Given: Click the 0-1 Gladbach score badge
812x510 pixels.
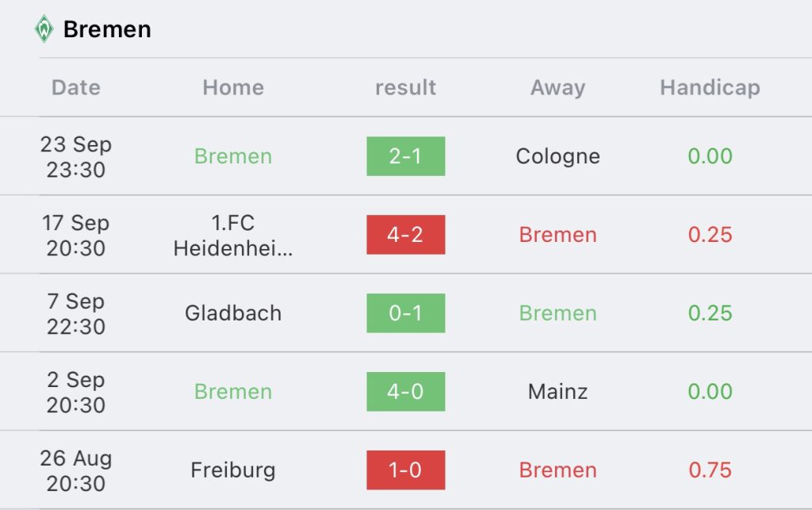Looking at the screenshot, I should pos(405,313).
